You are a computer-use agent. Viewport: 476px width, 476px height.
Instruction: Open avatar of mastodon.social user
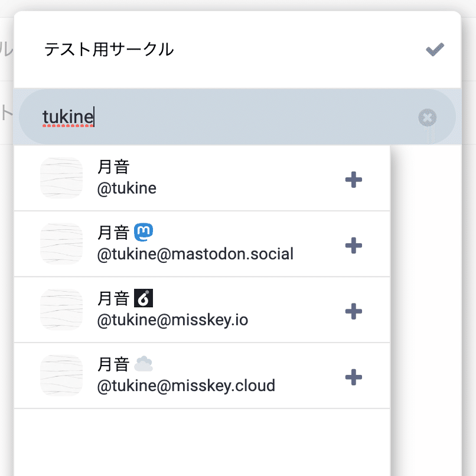tap(61, 244)
